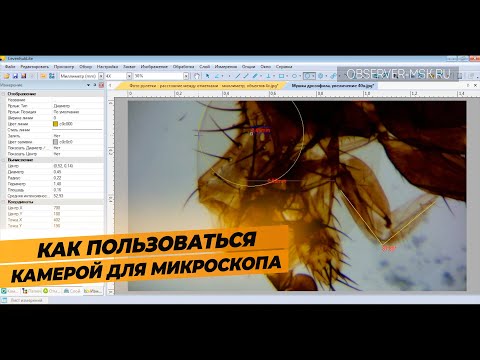The height and width of the screenshot is (360, 480).
Task: Click the save-as disk icon
Action: (x=24, y=76)
